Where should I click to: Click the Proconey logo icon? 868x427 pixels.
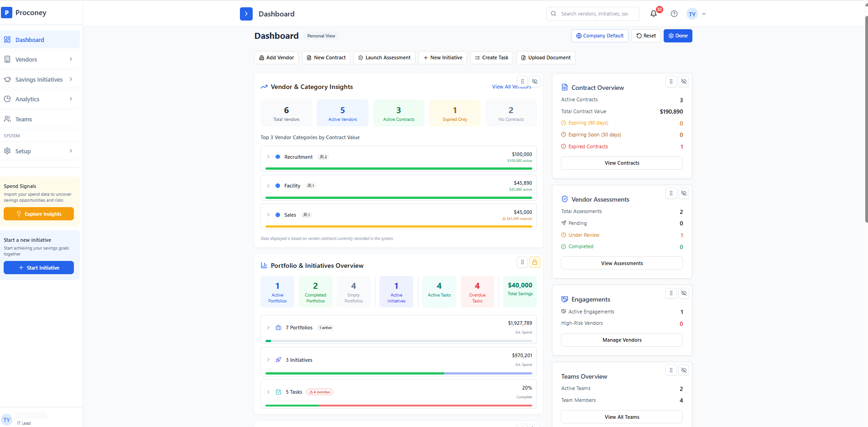point(7,13)
